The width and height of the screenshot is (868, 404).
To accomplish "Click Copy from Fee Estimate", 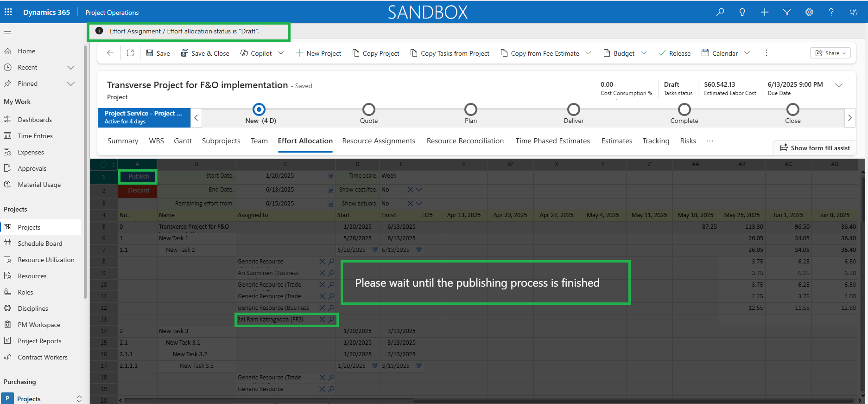I will (x=540, y=53).
